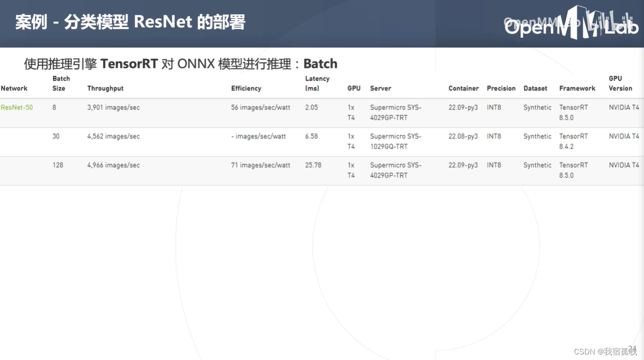Select batch size cell 8
Viewport: 644px width, 360px height.
click(x=54, y=108)
